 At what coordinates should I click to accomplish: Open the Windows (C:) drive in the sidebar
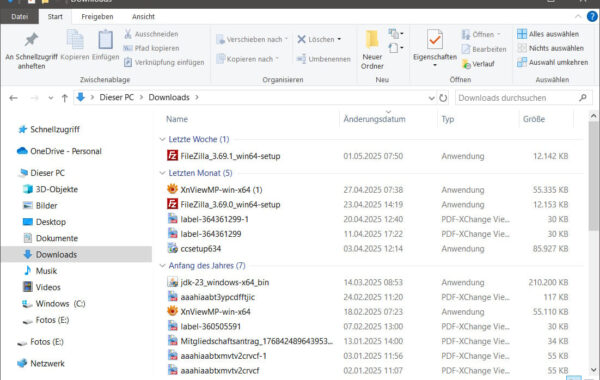click(x=60, y=304)
